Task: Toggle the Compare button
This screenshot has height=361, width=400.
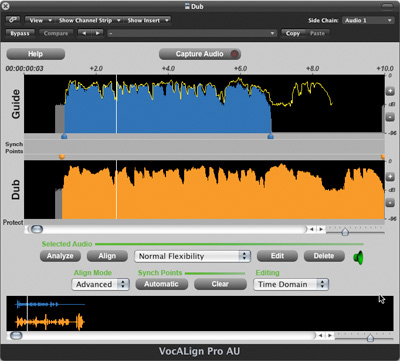Action: click(x=56, y=33)
